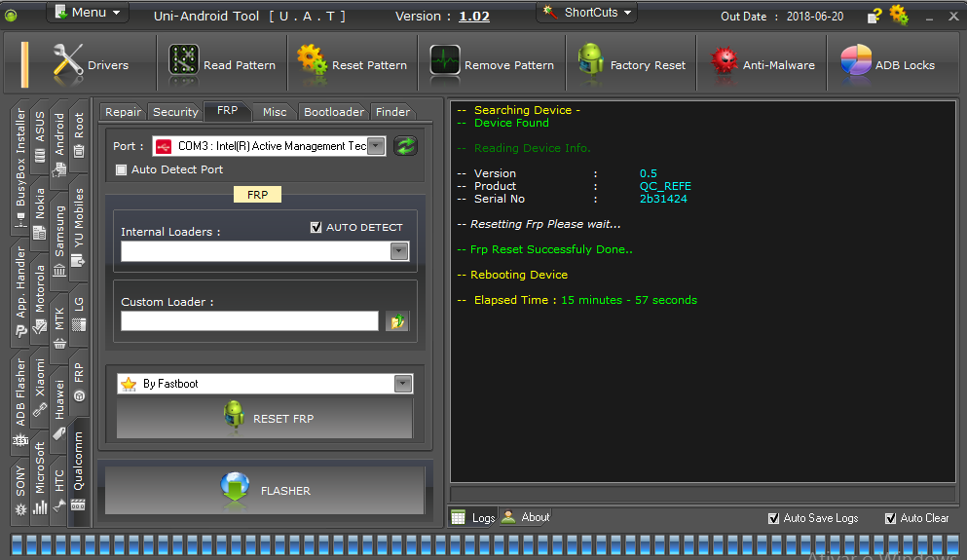The height and width of the screenshot is (560, 967).
Task: Open the Nokia side tab
Action: point(40,212)
